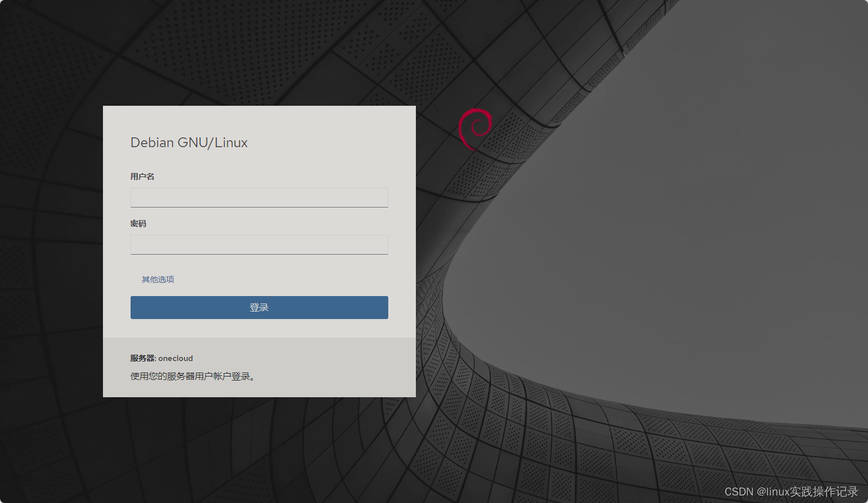The width and height of the screenshot is (868, 503).
Task: Click the 用户名 label text
Action: [x=142, y=176]
